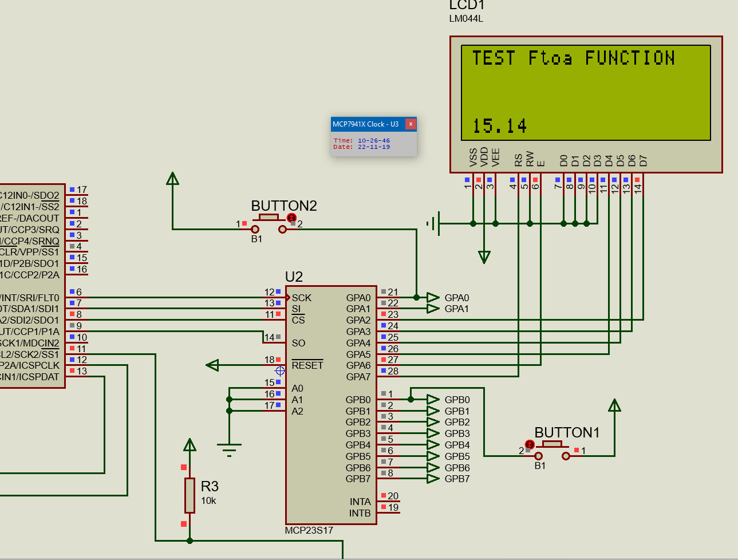Click the RESET input arrow terminal

click(212, 365)
